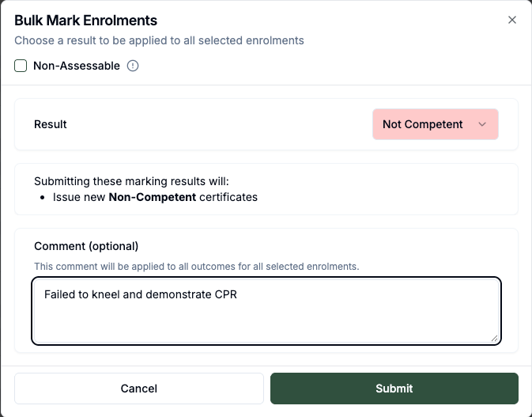Viewport: 532px width, 417px height.
Task: Click the comment helper text below label
Action: coord(196,266)
